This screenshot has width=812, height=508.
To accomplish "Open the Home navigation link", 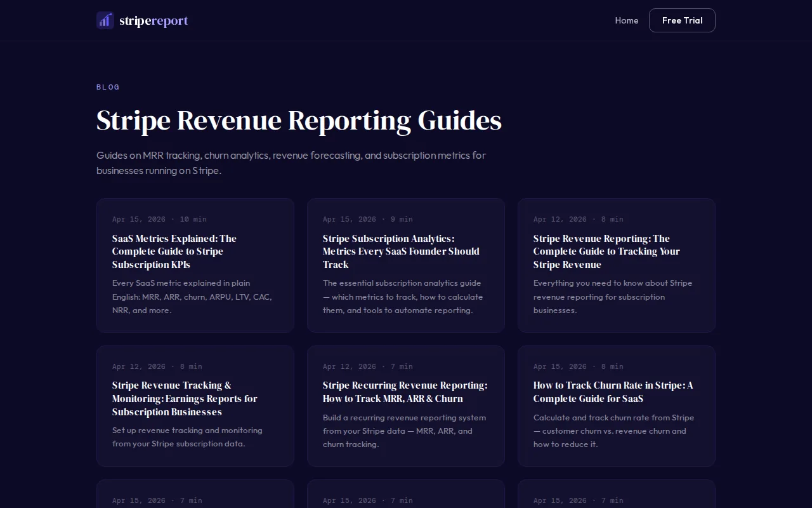I will 627,20.
